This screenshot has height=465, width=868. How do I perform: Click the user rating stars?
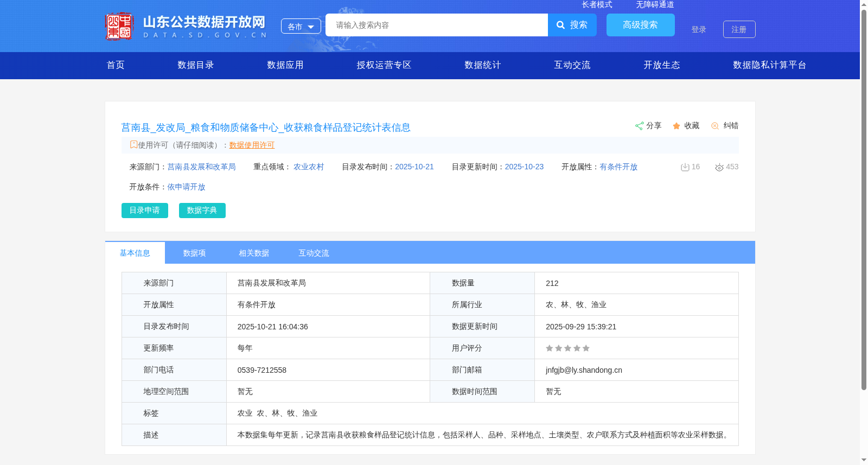567,348
